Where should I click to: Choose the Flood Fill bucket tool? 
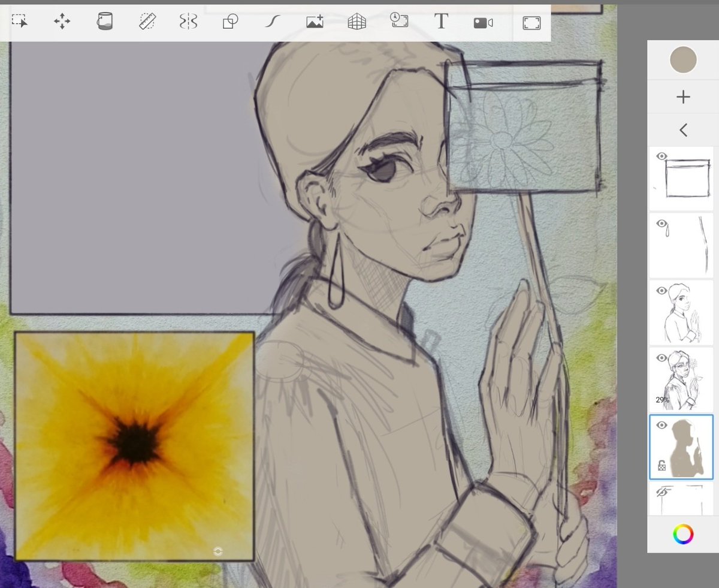pos(105,22)
